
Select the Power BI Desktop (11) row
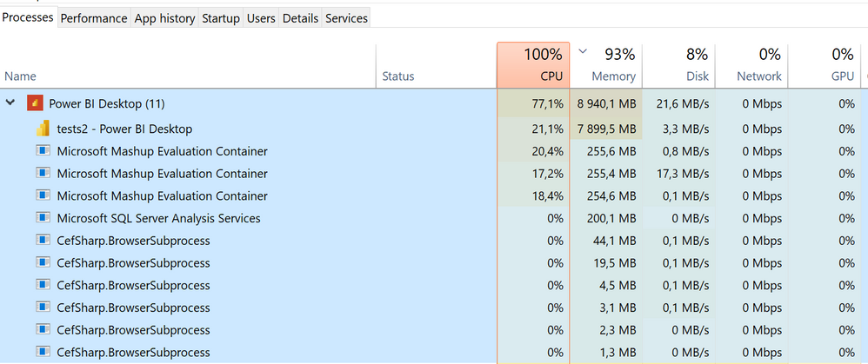434,103
